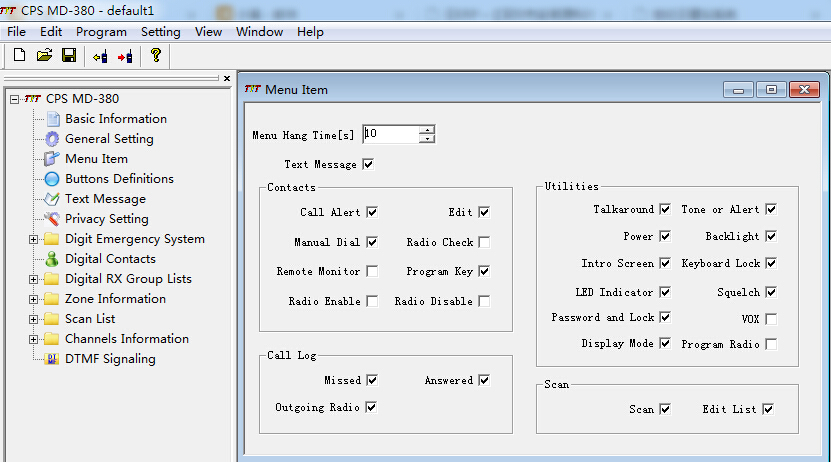Toggle the Keyboard Lock checkbox
831x462 pixels.
(x=771, y=263)
